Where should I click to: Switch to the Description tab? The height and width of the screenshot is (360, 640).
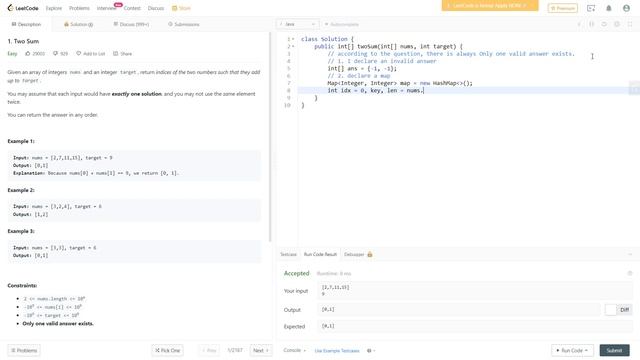point(26,24)
